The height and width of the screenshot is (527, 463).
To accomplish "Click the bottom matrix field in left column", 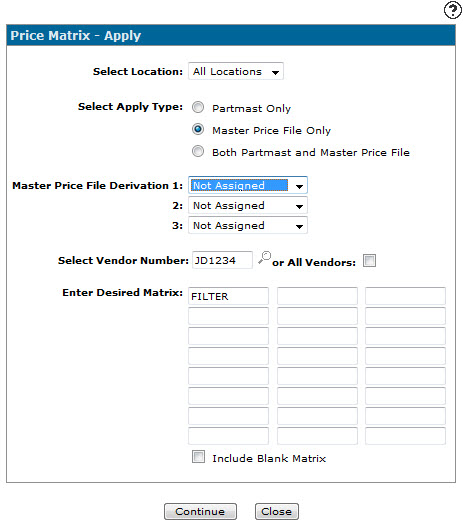I will tap(228, 436).
